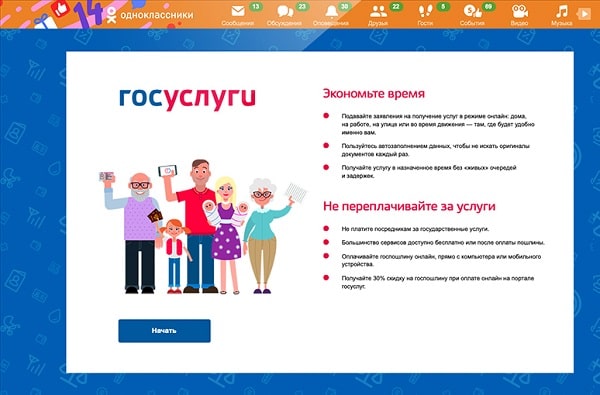Open Видео camera icon
Viewport: 600px width, 395px height.
coord(520,11)
